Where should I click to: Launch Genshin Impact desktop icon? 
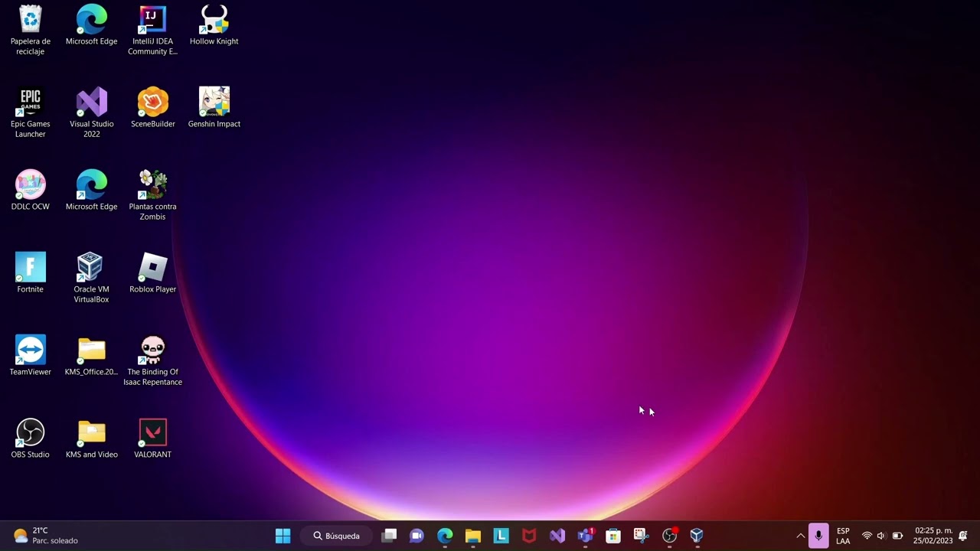pyautogui.click(x=214, y=108)
